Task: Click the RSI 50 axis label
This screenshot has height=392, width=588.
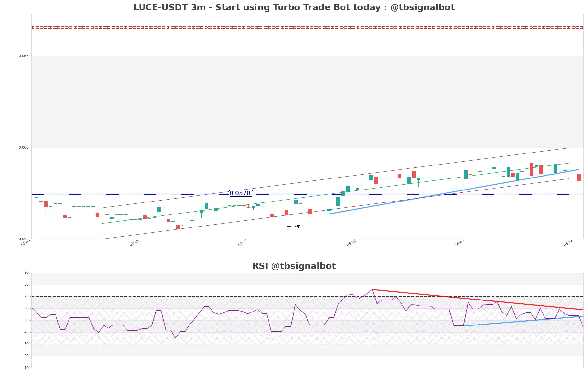Action: tap(26, 320)
